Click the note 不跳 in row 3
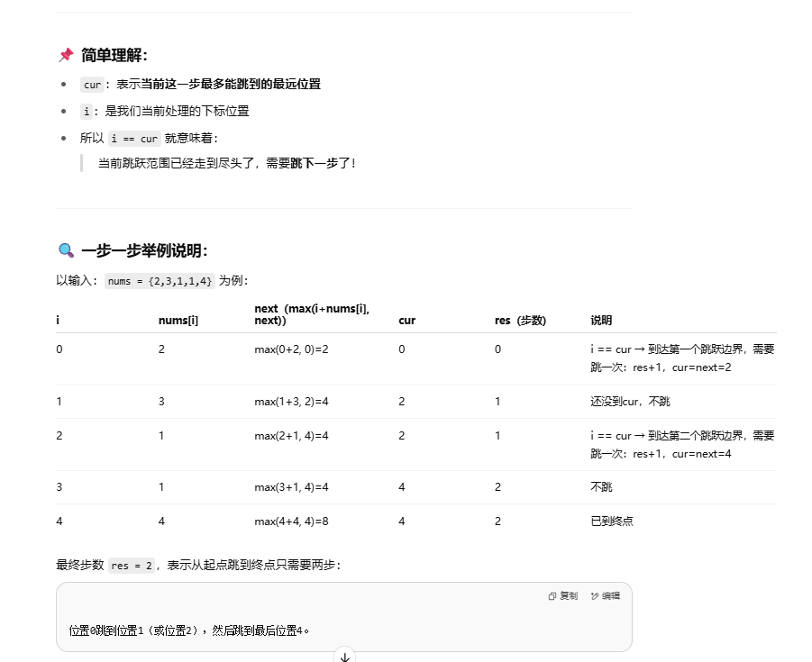The image size is (812, 662). [x=601, y=487]
